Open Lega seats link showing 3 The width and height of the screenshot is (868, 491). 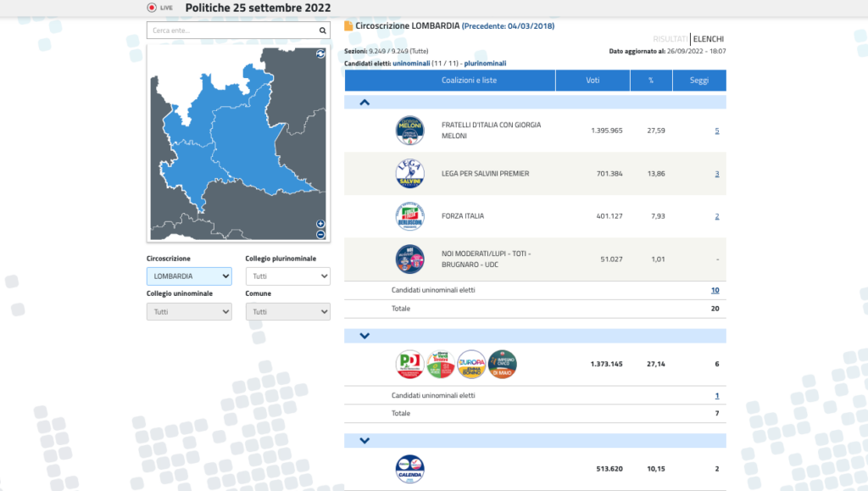tap(717, 173)
